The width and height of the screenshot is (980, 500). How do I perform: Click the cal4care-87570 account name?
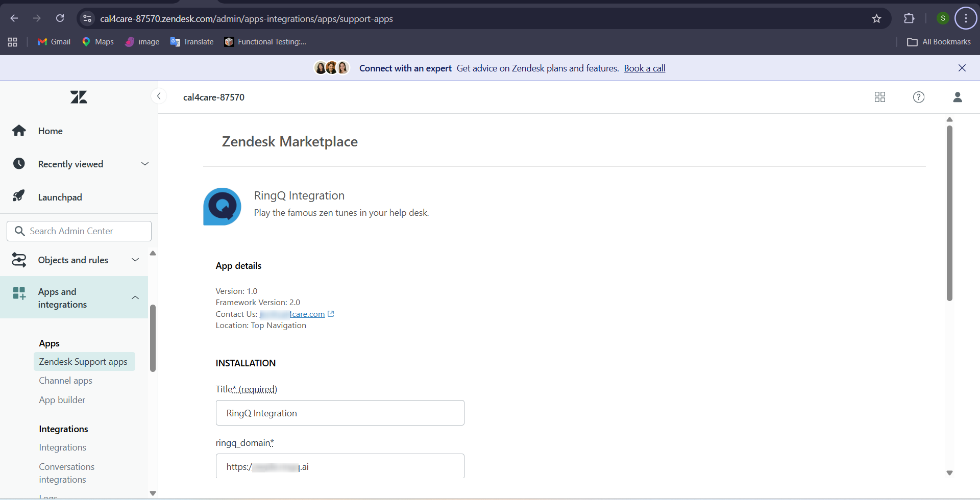click(214, 97)
